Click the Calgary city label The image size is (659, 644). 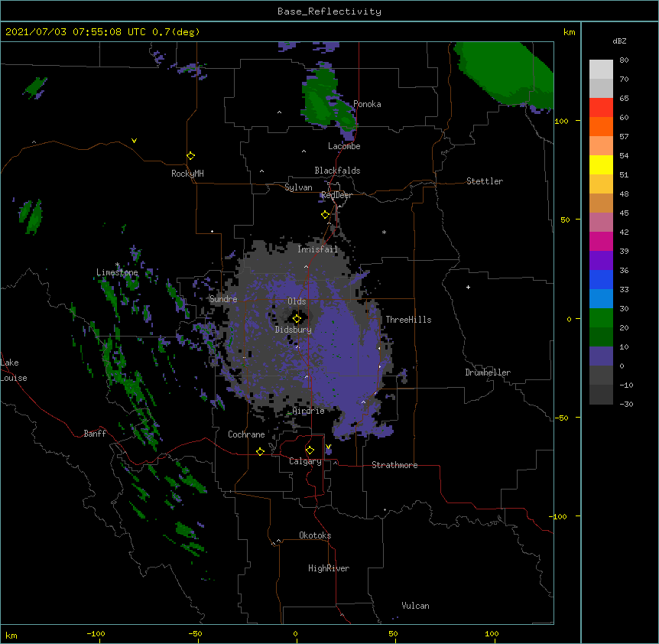coord(305,461)
